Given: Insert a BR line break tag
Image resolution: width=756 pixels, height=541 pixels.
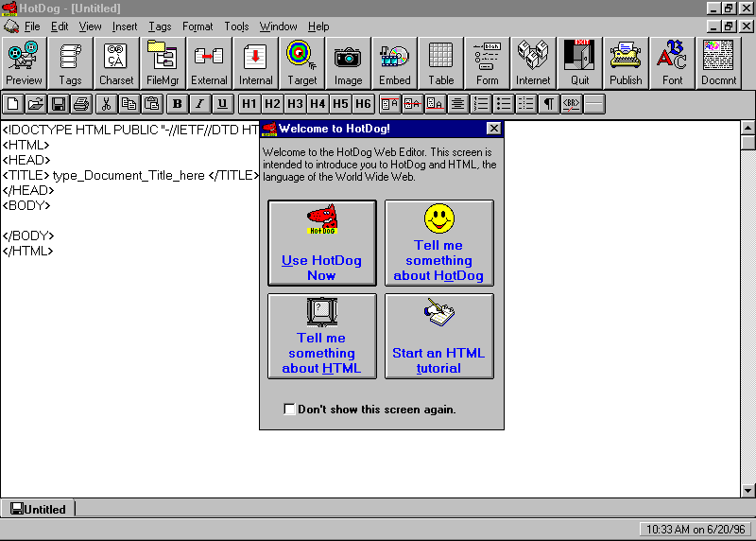Looking at the screenshot, I should coord(572,104).
